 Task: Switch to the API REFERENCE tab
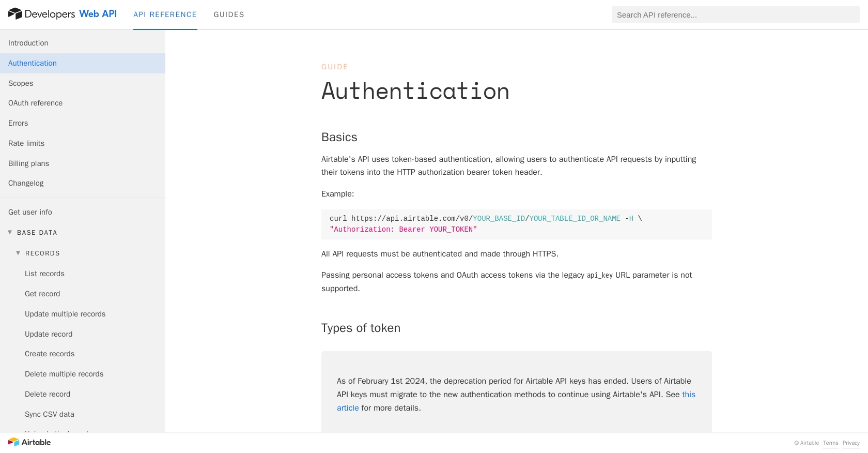(x=165, y=14)
